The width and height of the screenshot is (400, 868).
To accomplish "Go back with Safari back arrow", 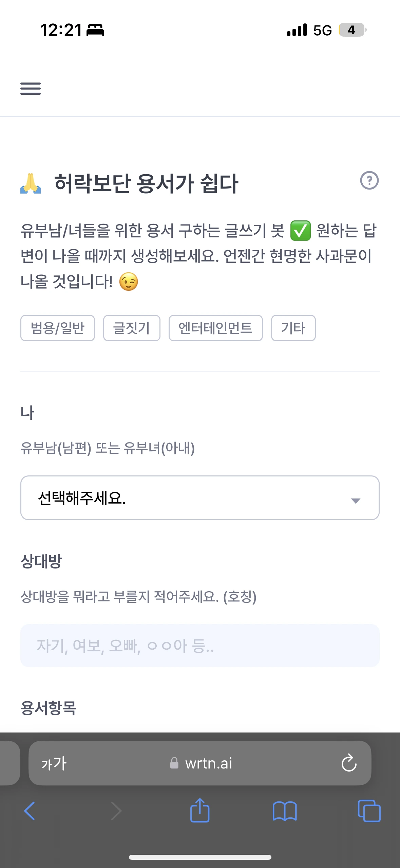I will [30, 811].
